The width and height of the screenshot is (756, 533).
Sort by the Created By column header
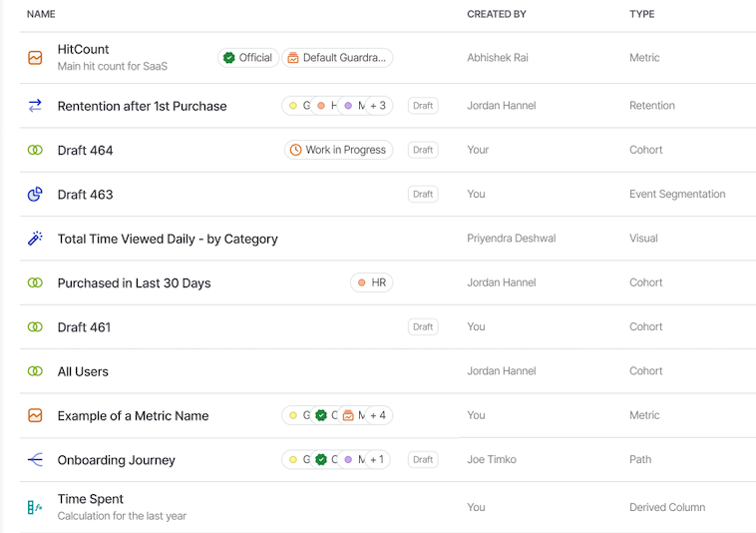point(496,14)
